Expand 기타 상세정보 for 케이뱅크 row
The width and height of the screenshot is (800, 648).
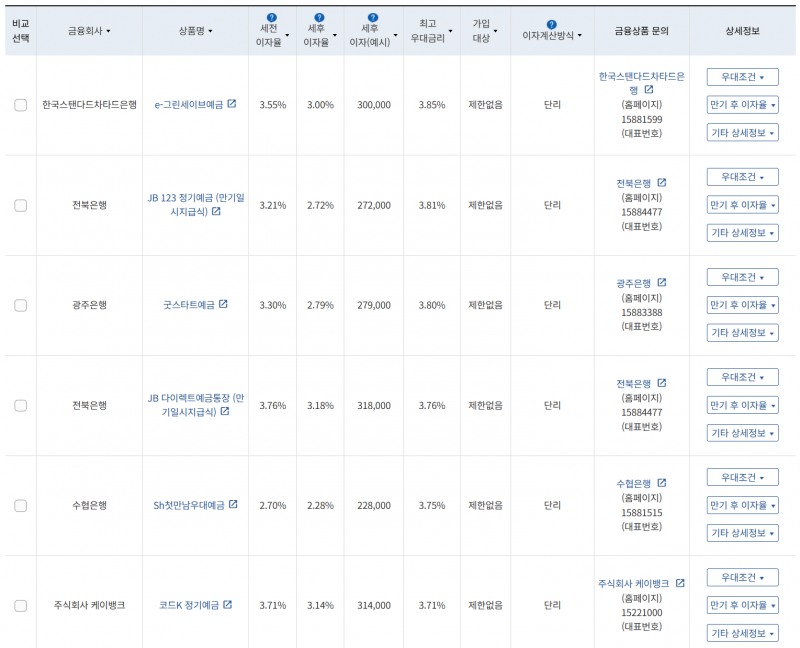[742, 633]
